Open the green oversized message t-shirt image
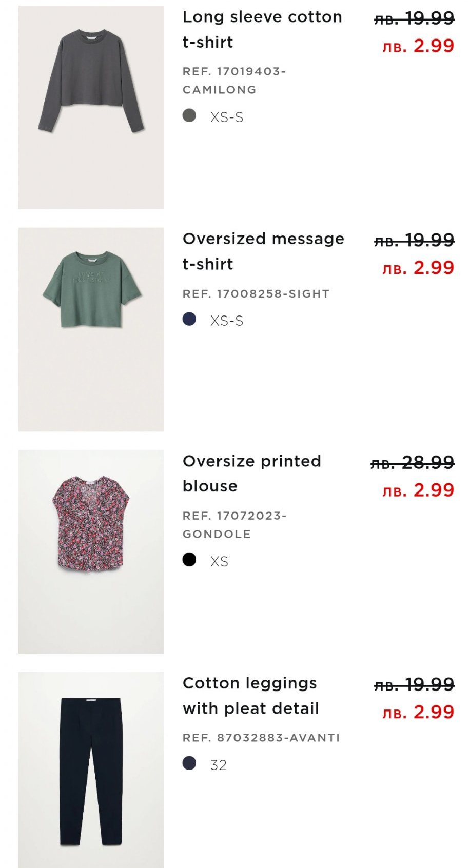Screen dimensions: 469x868 coord(91,329)
